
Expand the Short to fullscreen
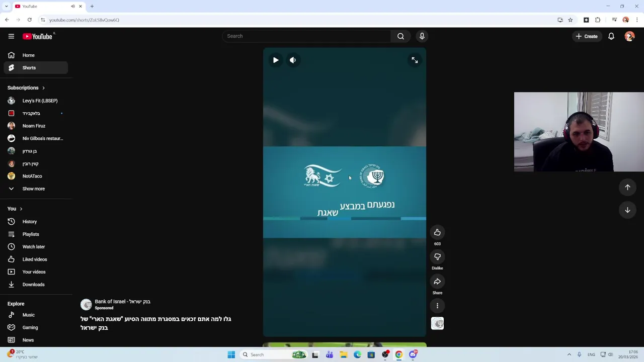click(x=415, y=60)
